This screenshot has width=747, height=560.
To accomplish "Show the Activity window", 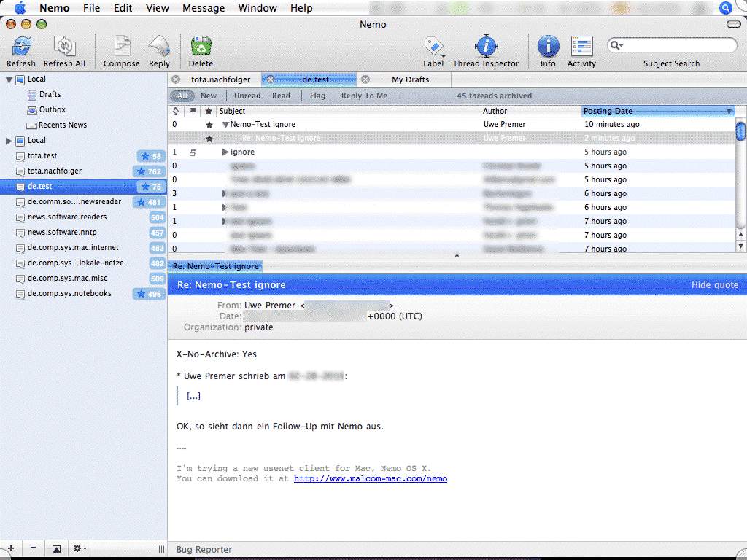I will pyautogui.click(x=581, y=47).
